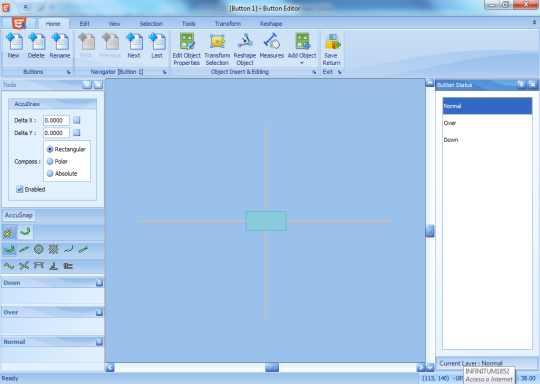
Task: Pin the Tools panel
Action: 87,85
